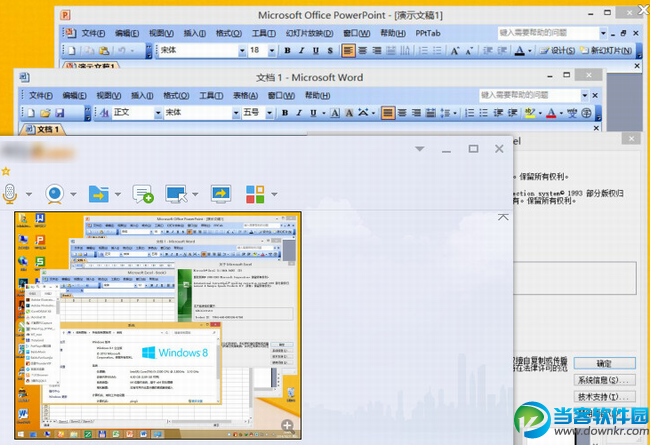Click red font color A in Word
650x445 pixels.
tap(551, 113)
